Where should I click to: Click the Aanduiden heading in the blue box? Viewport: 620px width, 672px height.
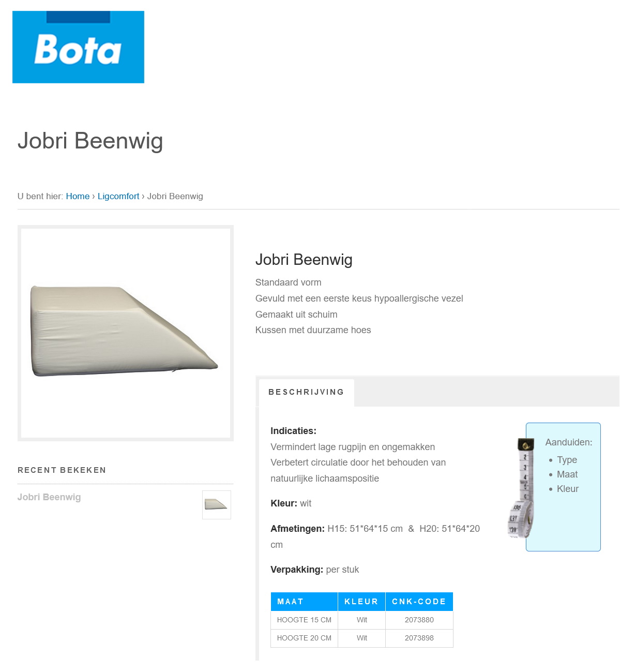point(569,442)
